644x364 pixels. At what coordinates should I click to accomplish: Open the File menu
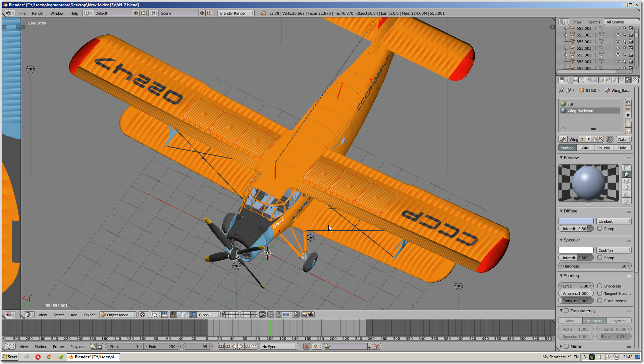(22, 13)
